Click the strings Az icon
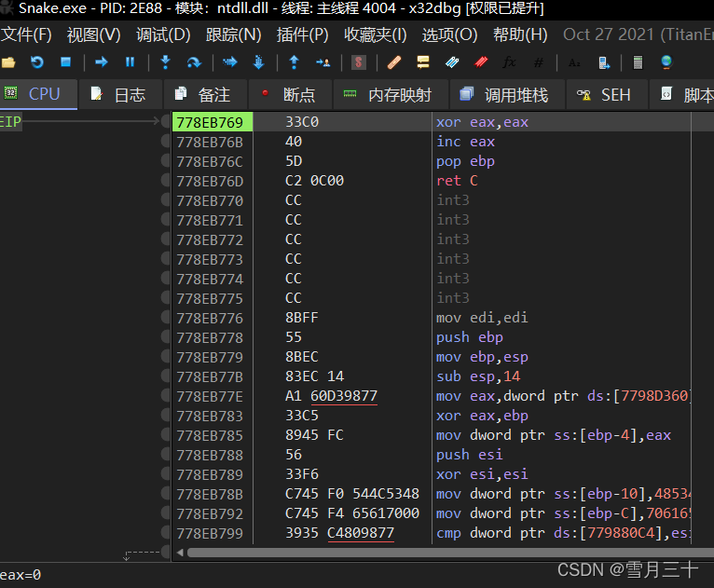Image resolution: width=714 pixels, height=588 pixels. coord(574,62)
